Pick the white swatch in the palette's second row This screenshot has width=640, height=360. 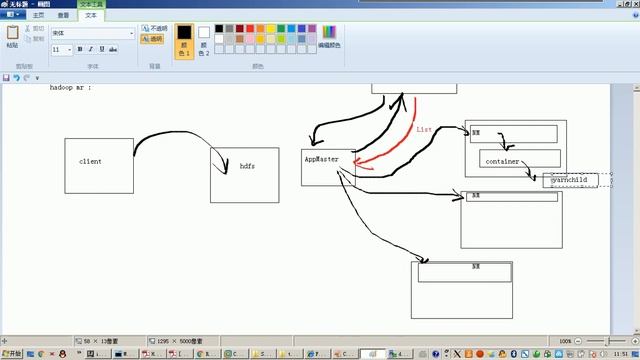tap(219, 39)
